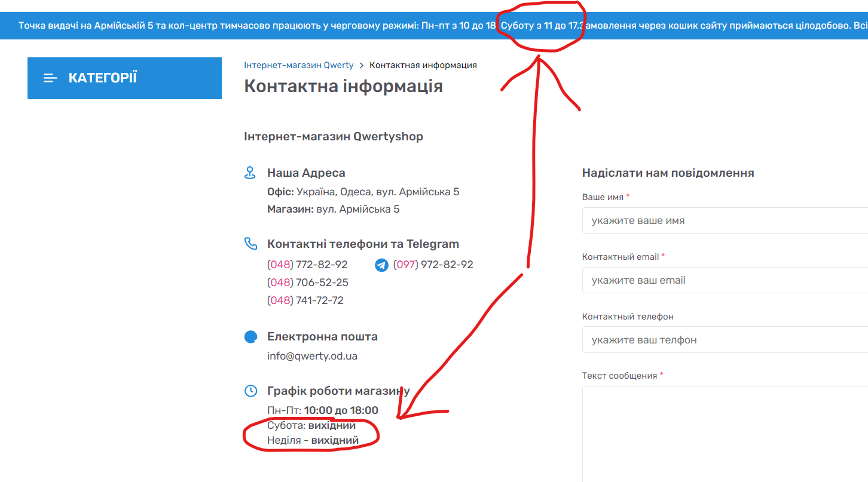Go to Інтернет-магазин Qwerty breadcrumb link

(298, 65)
